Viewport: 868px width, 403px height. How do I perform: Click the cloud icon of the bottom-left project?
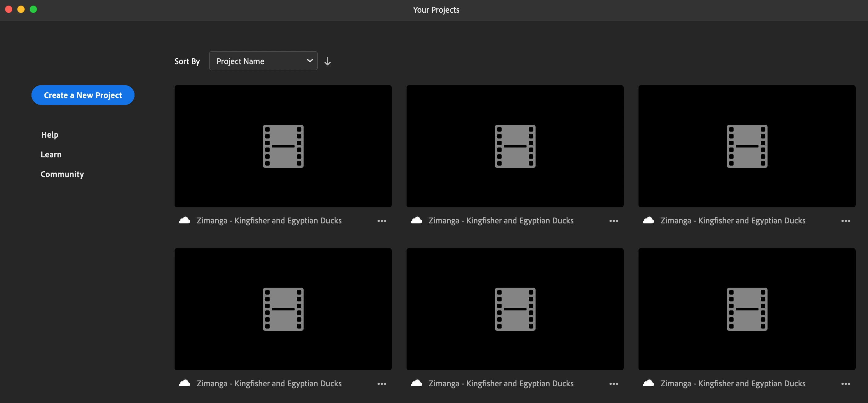(184, 384)
